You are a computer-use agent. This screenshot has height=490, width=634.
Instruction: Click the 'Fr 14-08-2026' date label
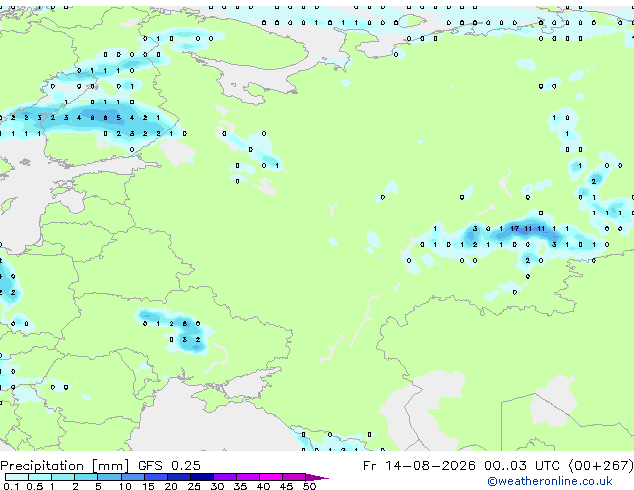419,466
